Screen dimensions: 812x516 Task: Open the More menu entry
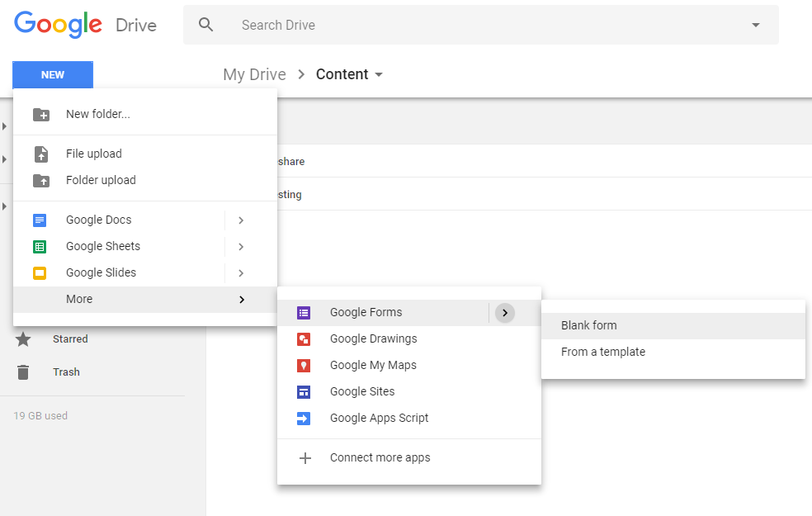pos(145,300)
